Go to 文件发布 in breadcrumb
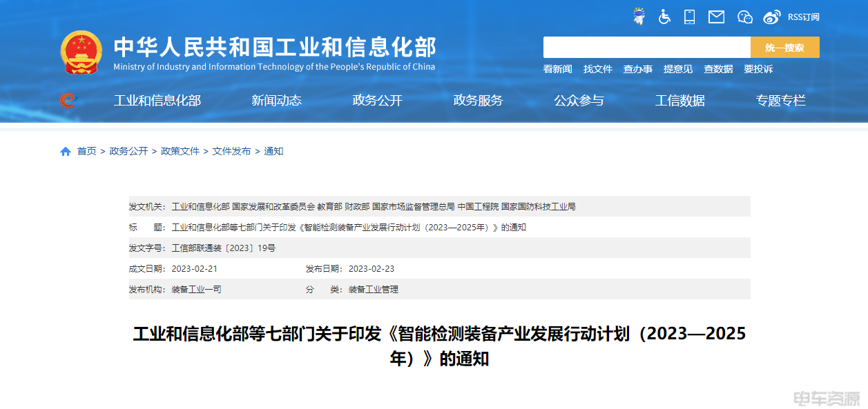 (x=232, y=151)
